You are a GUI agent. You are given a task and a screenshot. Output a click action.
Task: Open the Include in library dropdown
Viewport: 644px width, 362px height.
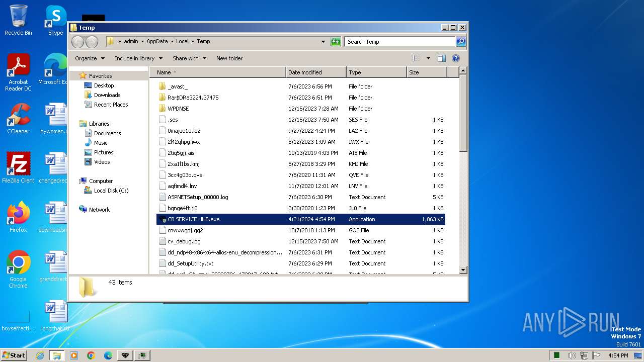point(138,58)
